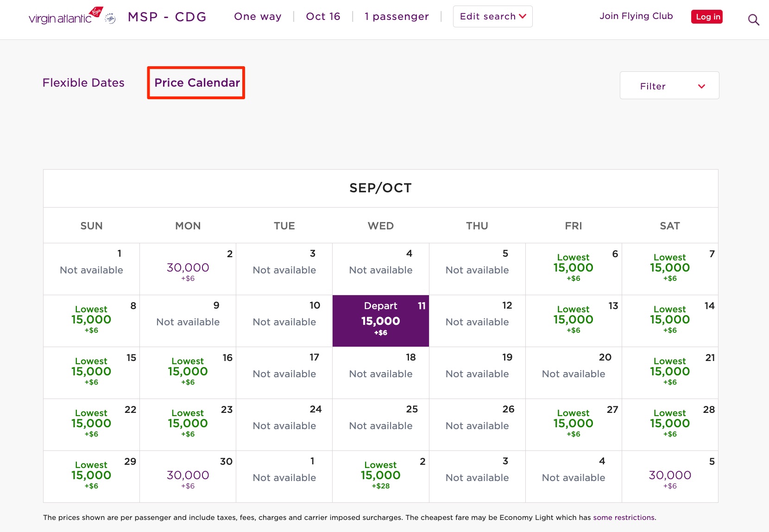The height and width of the screenshot is (532, 769).
Task: Click the Virgin Atlantic logo
Action: pos(59,17)
